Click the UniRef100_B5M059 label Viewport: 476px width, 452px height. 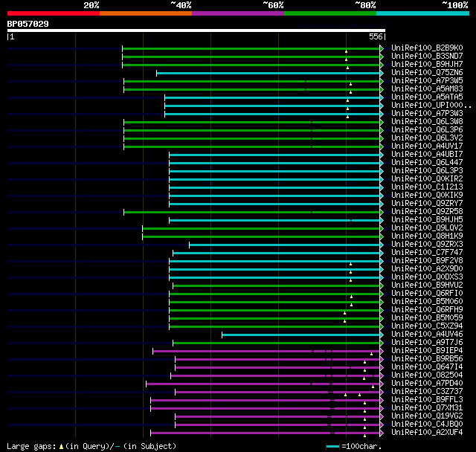tap(427, 318)
